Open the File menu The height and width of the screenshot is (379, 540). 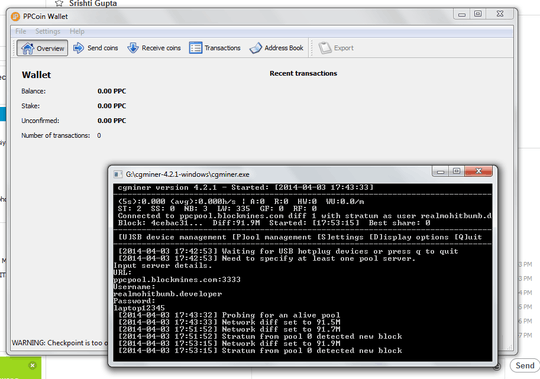coord(21,31)
